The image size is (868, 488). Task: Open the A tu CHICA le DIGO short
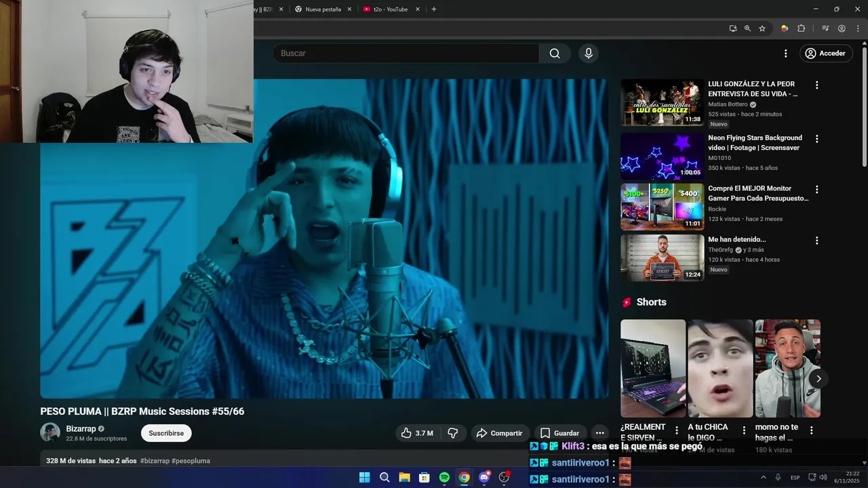720,368
